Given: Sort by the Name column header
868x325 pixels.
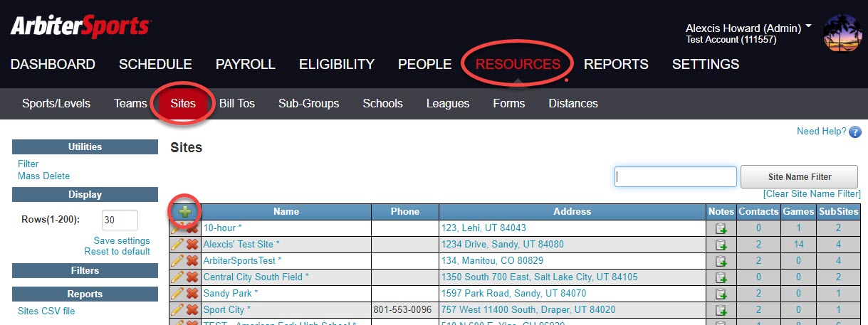Looking at the screenshot, I should [286, 211].
